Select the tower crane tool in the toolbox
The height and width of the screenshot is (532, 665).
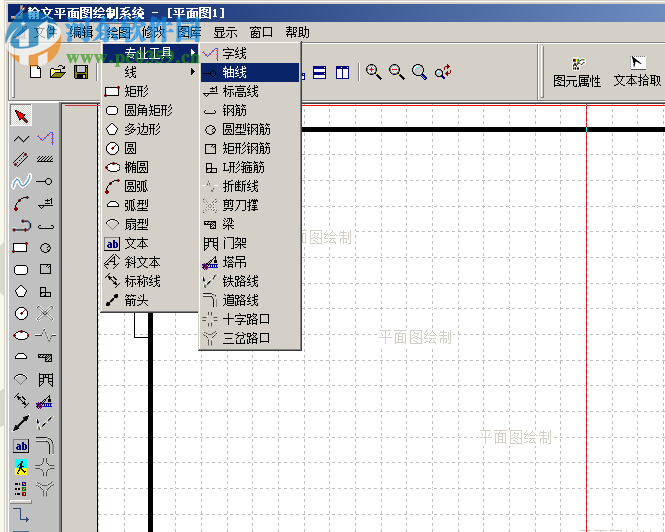(45, 402)
